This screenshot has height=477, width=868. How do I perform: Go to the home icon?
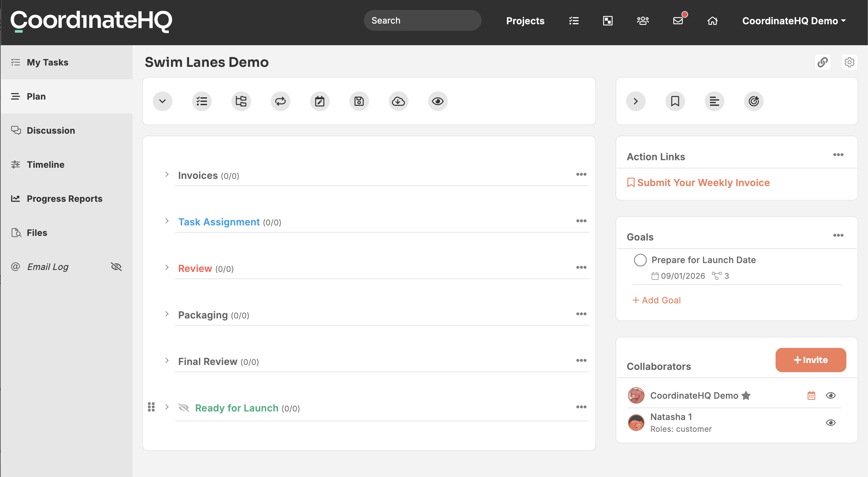712,21
